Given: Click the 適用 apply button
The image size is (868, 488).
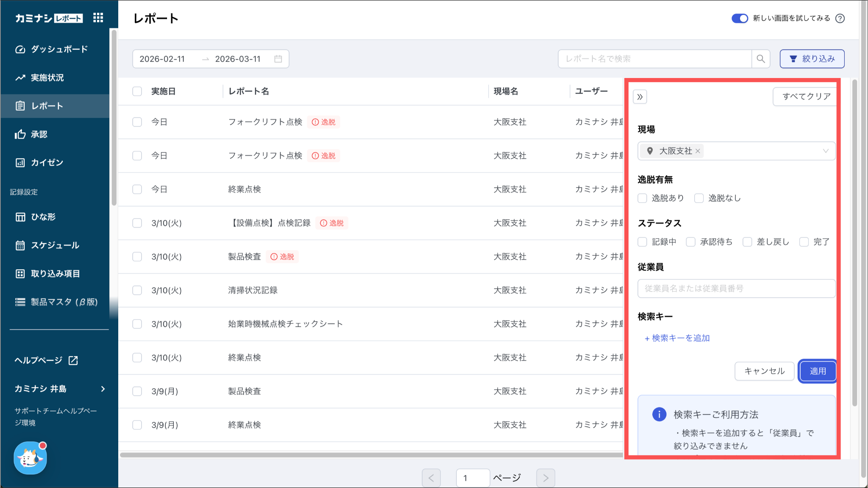Looking at the screenshot, I should 817,371.
